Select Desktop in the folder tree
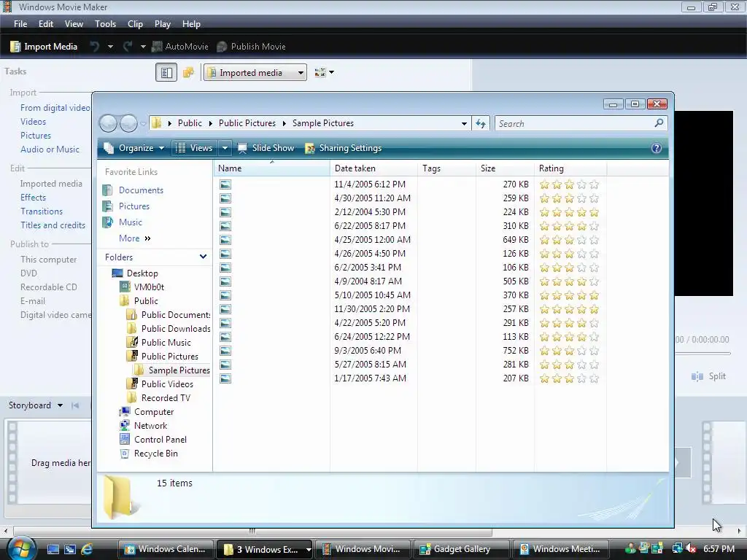The image size is (747, 560). (142, 273)
